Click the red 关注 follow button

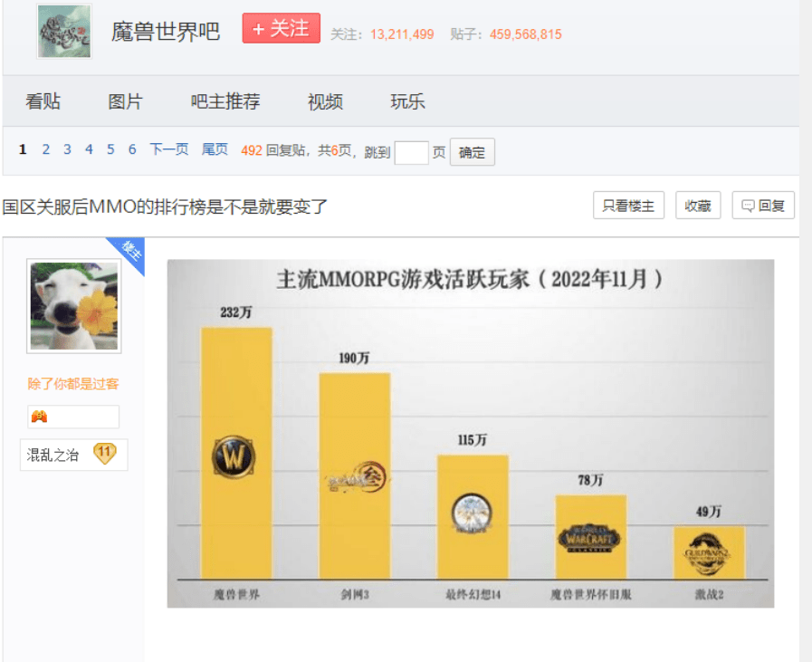(282, 28)
